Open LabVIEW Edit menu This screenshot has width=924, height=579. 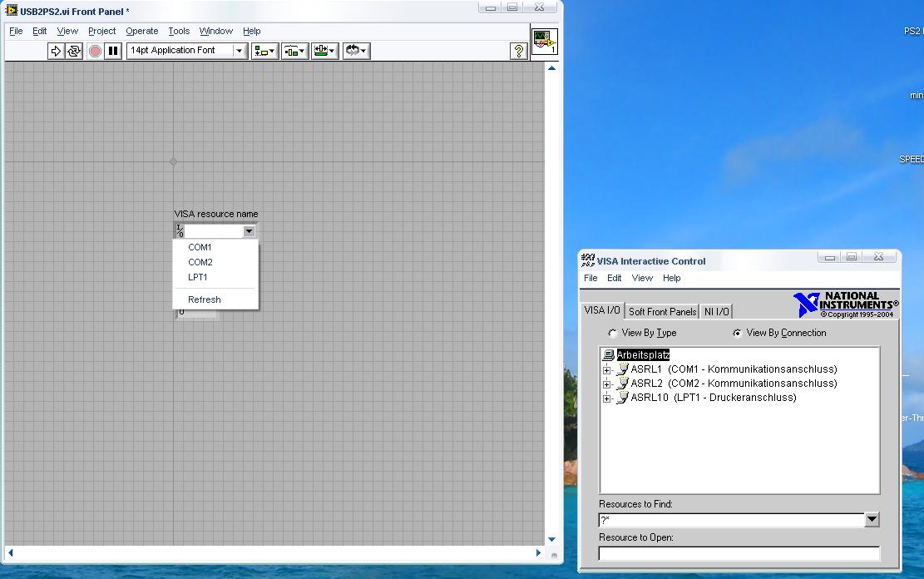tap(39, 32)
